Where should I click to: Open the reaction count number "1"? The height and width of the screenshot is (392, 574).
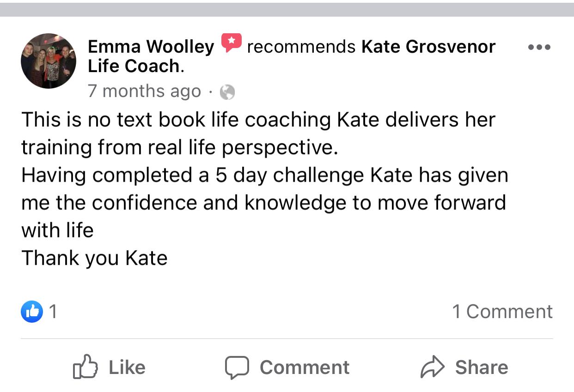click(x=53, y=312)
